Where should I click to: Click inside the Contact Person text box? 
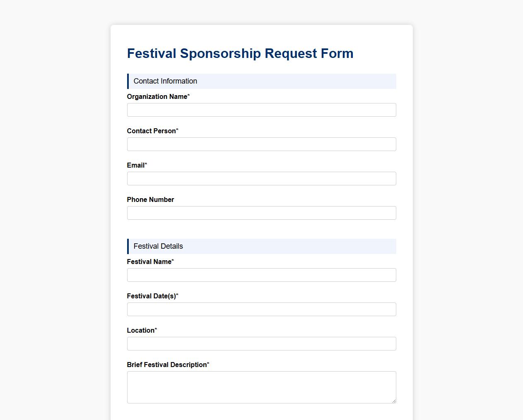click(x=261, y=144)
